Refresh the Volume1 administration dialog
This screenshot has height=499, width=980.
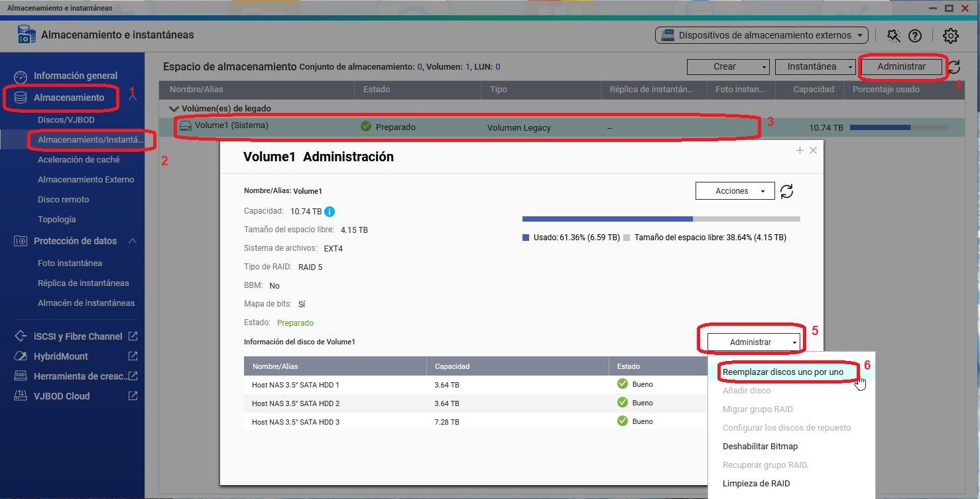click(x=786, y=191)
